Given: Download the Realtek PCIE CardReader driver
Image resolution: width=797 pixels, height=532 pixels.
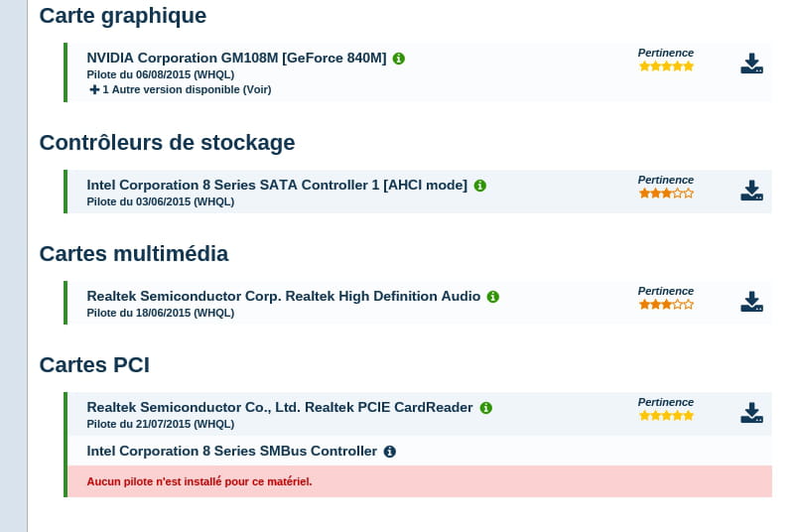Looking at the screenshot, I should (x=751, y=413).
